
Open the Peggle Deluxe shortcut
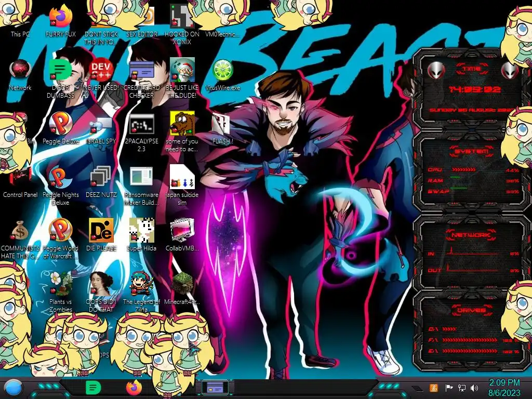[60, 128]
